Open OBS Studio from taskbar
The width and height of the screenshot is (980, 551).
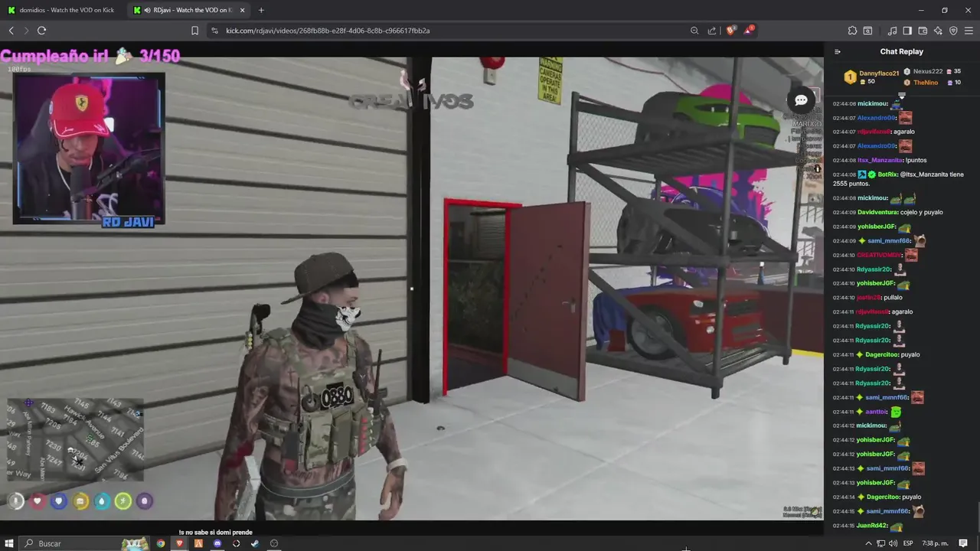click(274, 543)
